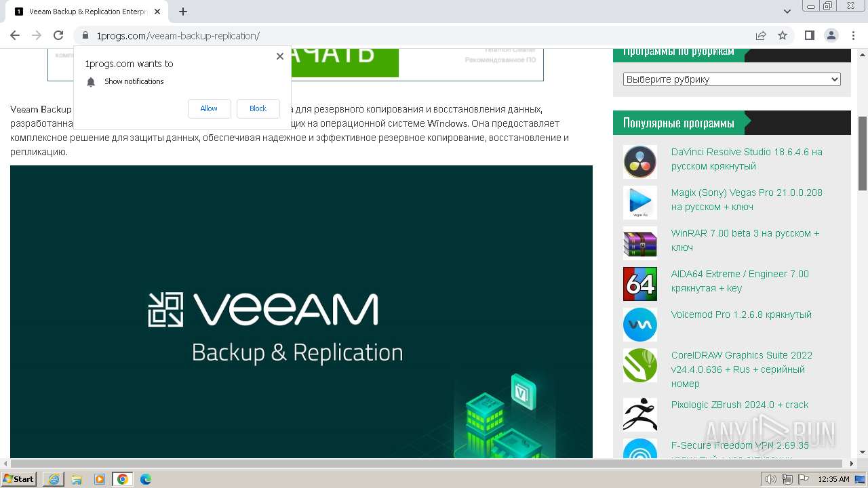Click the horizontal page scrollbar

click(427, 464)
